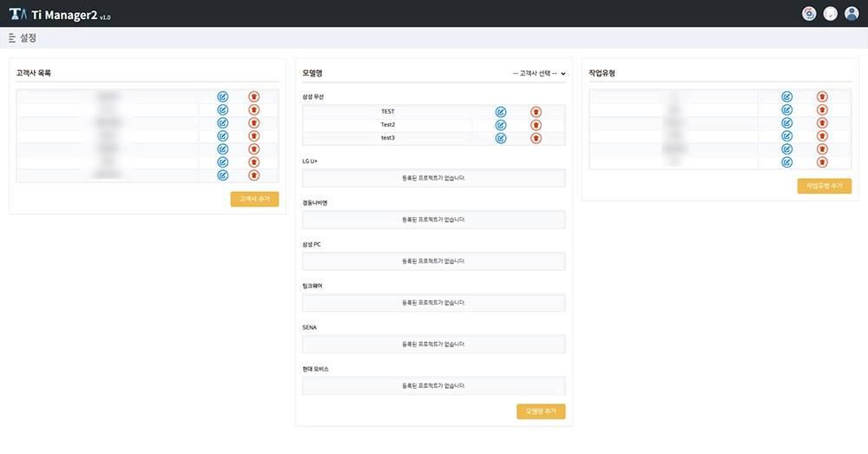Edit the second work type in 작업유형

[x=786, y=109]
